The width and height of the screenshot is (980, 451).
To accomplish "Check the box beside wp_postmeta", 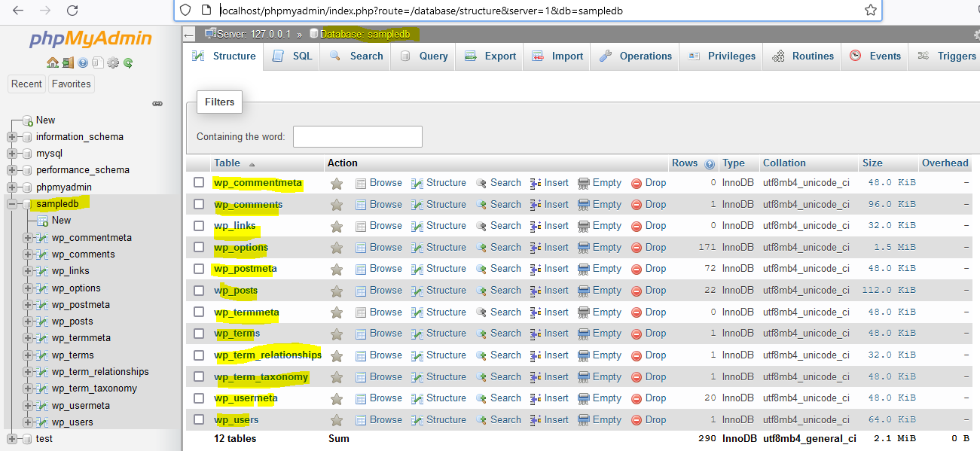I will click(x=199, y=268).
